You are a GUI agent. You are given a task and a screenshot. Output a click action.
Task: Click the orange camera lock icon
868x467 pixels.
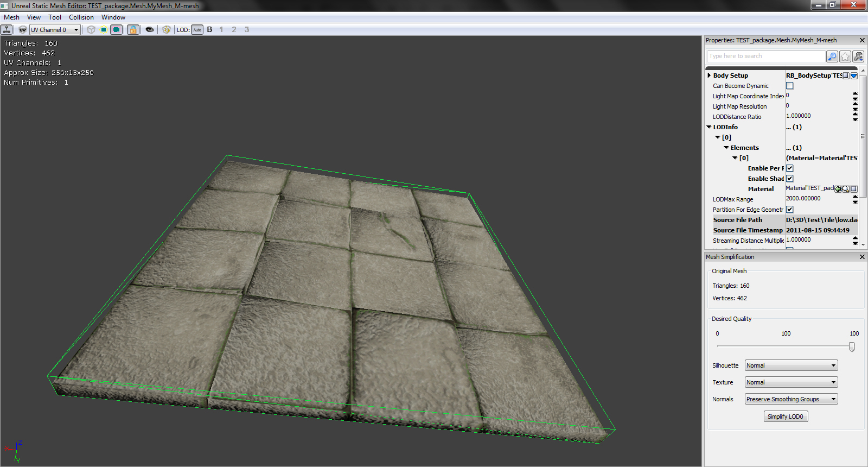(x=133, y=30)
